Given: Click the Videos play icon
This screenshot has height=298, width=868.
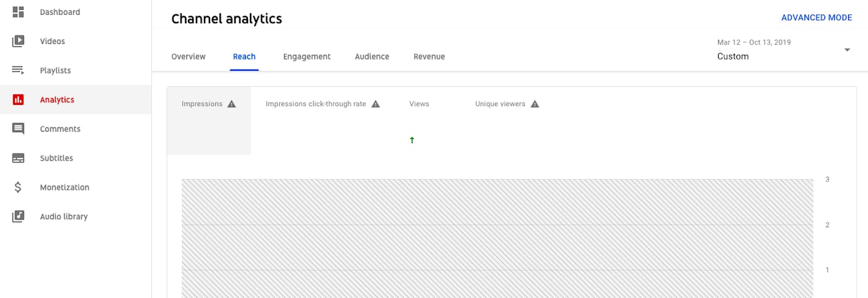Looking at the screenshot, I should coord(19,41).
